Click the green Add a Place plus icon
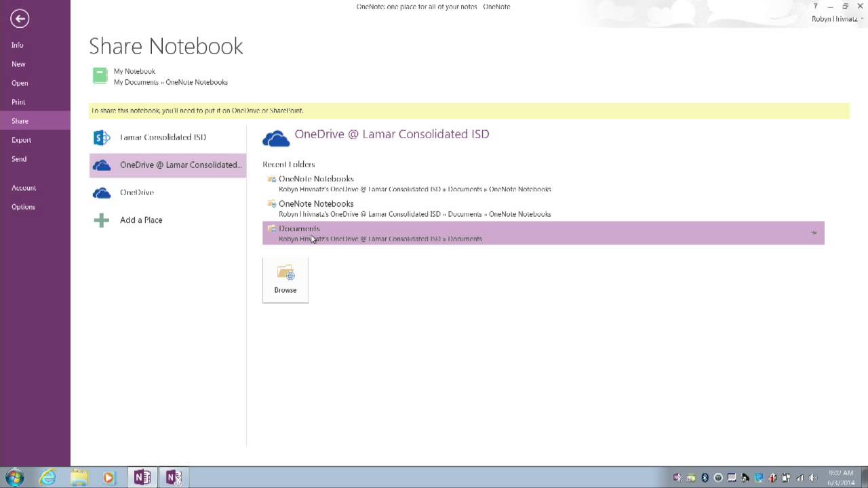868x488 pixels. tap(102, 220)
